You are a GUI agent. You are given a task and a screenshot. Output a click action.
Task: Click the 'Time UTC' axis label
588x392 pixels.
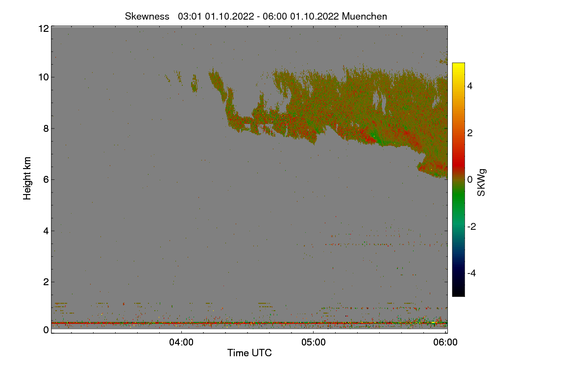pos(249,352)
